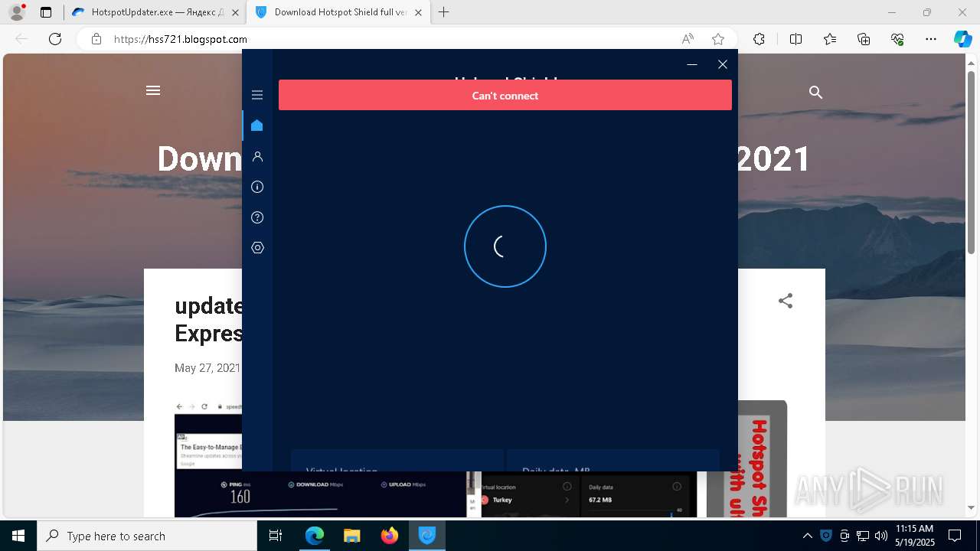Click the network icon in system tray
The width and height of the screenshot is (980, 551).
(x=863, y=536)
